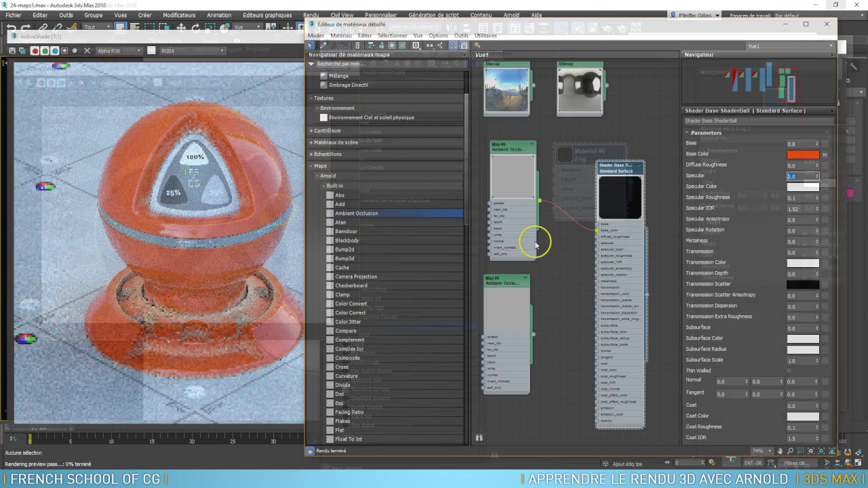Open the Alpha RVB channel dropdown
The image size is (868, 488).
point(119,51)
